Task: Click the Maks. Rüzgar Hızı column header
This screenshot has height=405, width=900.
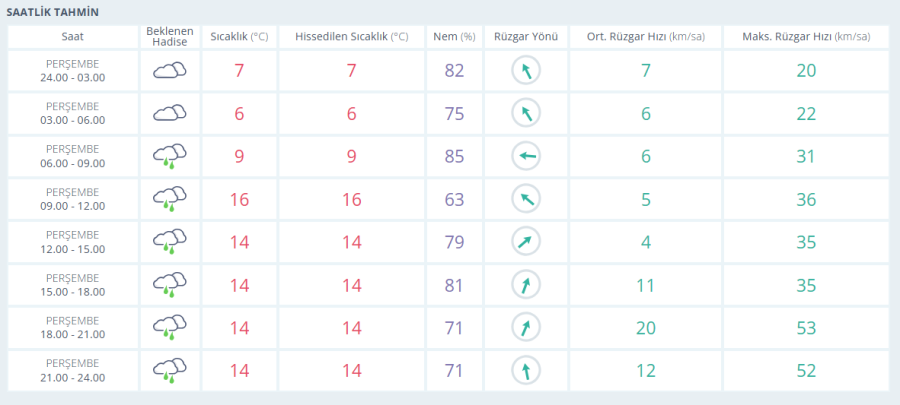Action: (x=806, y=37)
